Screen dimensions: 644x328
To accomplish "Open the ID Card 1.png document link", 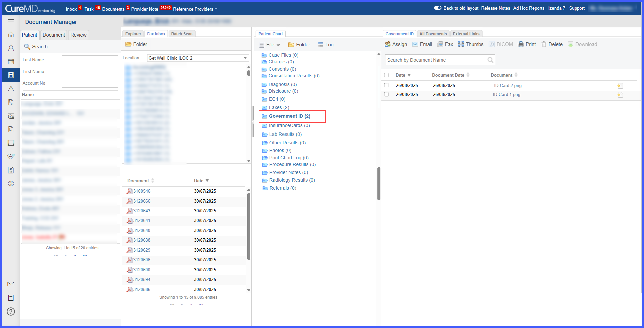I will [x=507, y=94].
